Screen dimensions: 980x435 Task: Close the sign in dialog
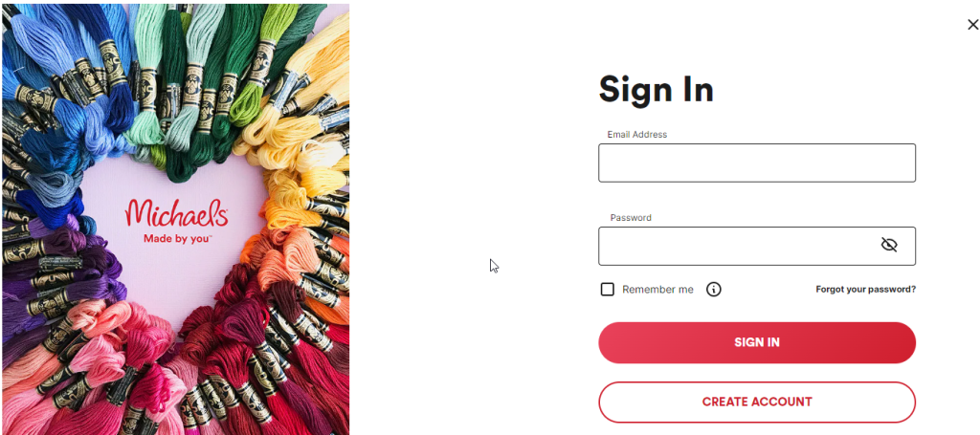[x=972, y=25]
